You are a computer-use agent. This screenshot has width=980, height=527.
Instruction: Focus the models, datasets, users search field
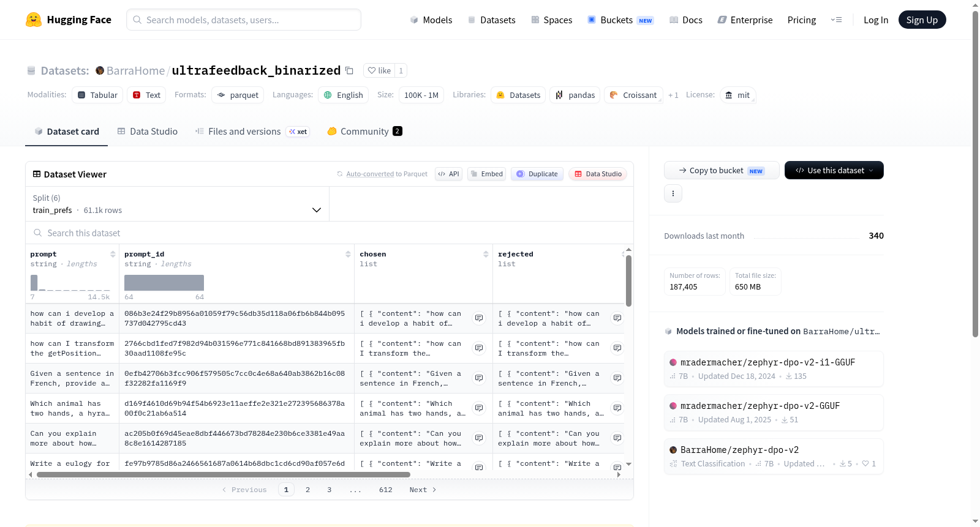tap(244, 20)
